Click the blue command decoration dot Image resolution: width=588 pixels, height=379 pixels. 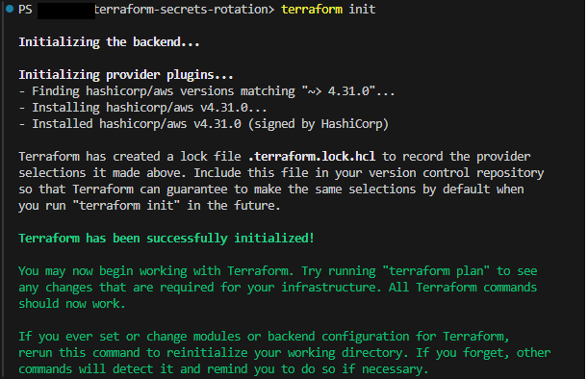click(x=10, y=9)
